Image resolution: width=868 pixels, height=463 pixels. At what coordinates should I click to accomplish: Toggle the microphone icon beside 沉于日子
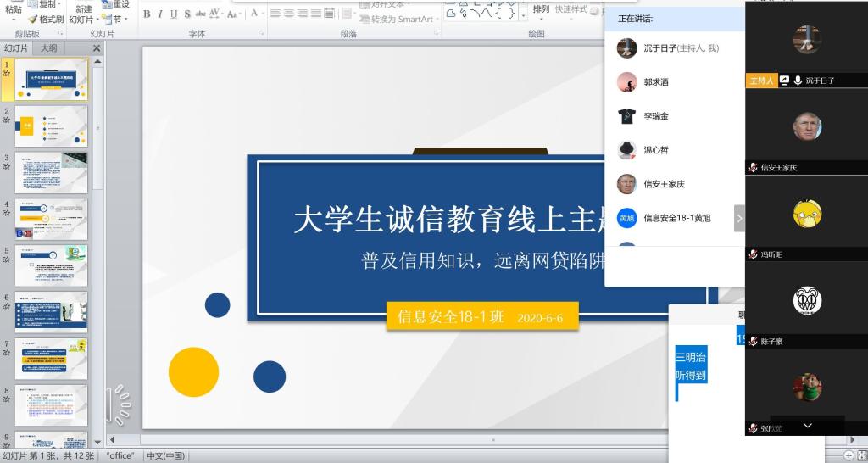click(798, 81)
